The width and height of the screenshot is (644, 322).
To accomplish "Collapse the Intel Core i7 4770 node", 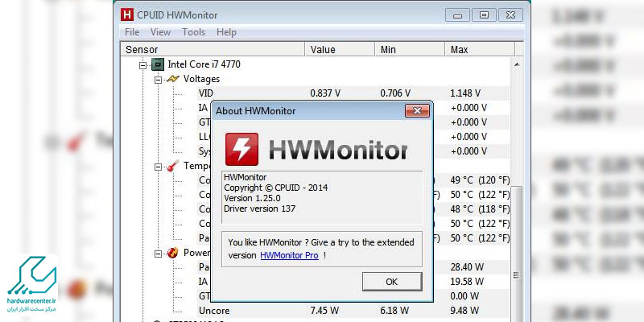I will 143,64.
